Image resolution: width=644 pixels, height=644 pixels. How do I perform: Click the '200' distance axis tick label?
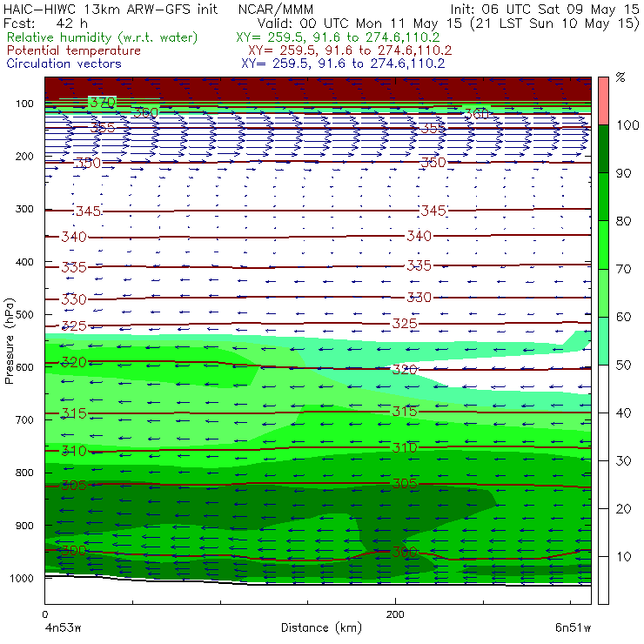[x=395, y=614]
